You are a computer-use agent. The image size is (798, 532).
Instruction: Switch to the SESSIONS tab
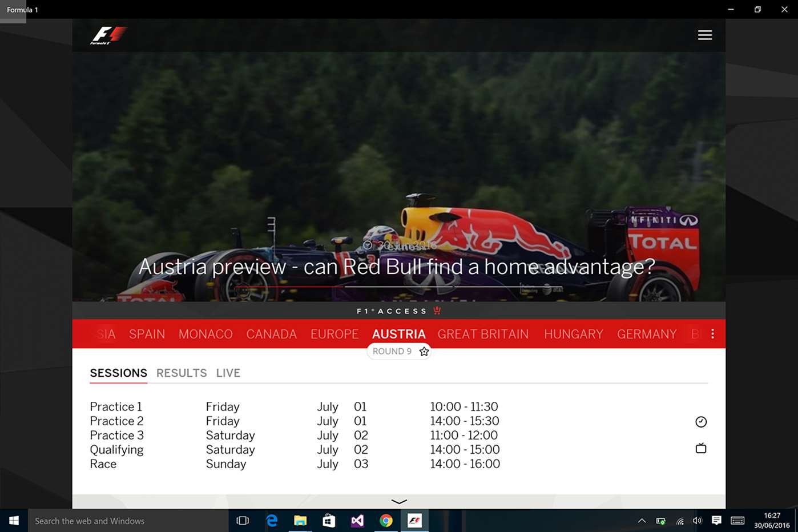tap(119, 373)
